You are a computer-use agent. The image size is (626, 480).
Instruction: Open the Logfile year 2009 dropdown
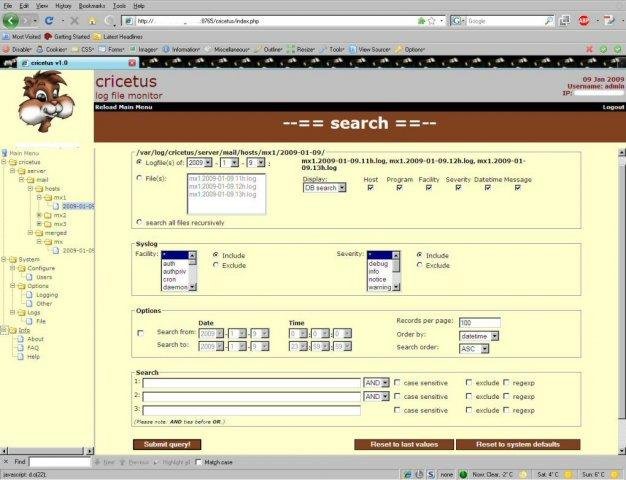[x=200, y=163]
